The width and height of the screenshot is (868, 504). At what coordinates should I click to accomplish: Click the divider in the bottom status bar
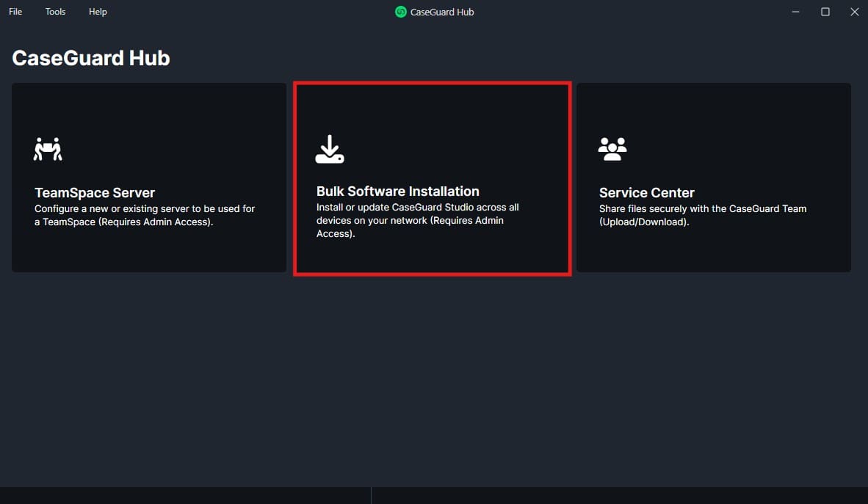[371, 495]
